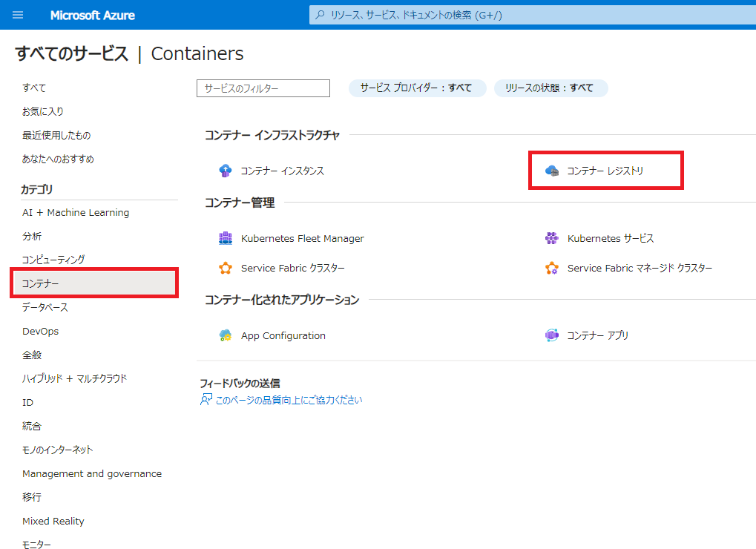756x549 pixels.
Task: Select Management and governance category
Action: tap(91, 474)
